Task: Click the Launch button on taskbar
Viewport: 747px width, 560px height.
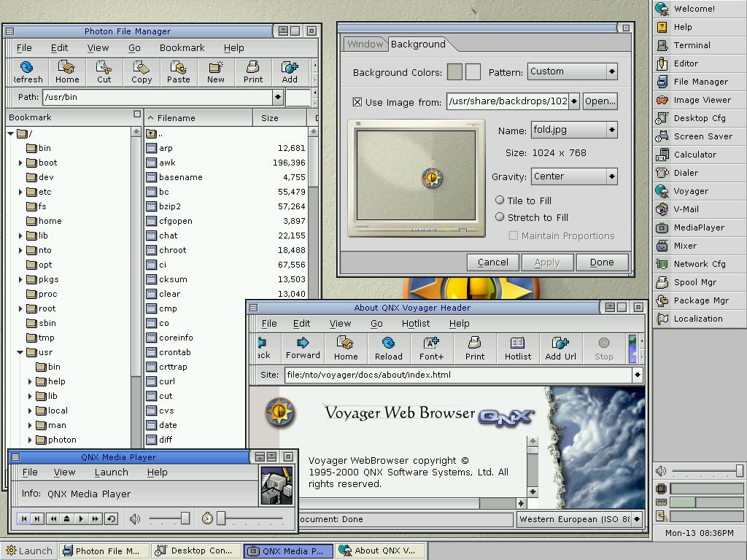Action: [x=29, y=551]
